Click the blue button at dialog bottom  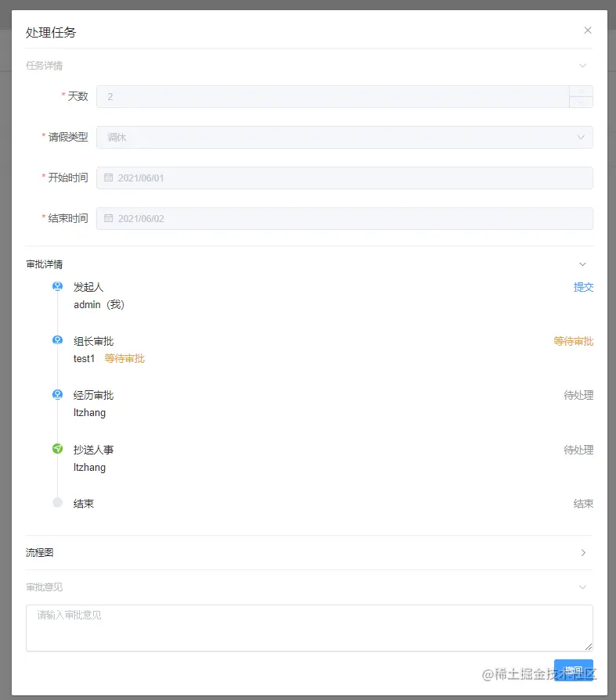coord(574,670)
